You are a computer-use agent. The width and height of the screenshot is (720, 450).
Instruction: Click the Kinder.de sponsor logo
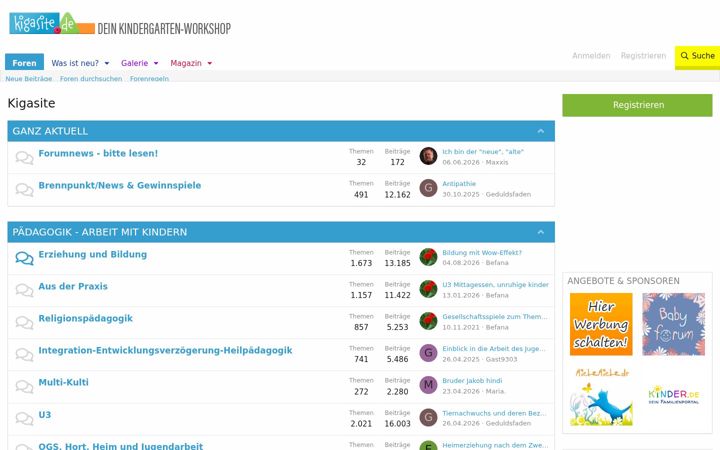tap(674, 395)
